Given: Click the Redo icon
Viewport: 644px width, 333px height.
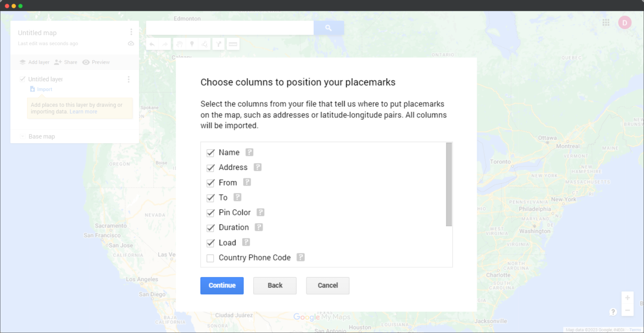Looking at the screenshot, I should pos(165,44).
